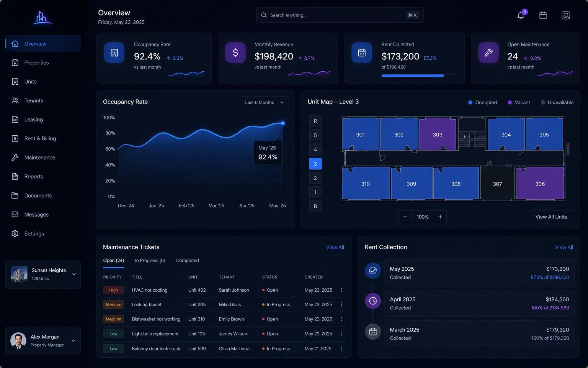This screenshot has height=368, width=588.
Task: Expand the Alex Morgan account menu
Action: (73, 340)
